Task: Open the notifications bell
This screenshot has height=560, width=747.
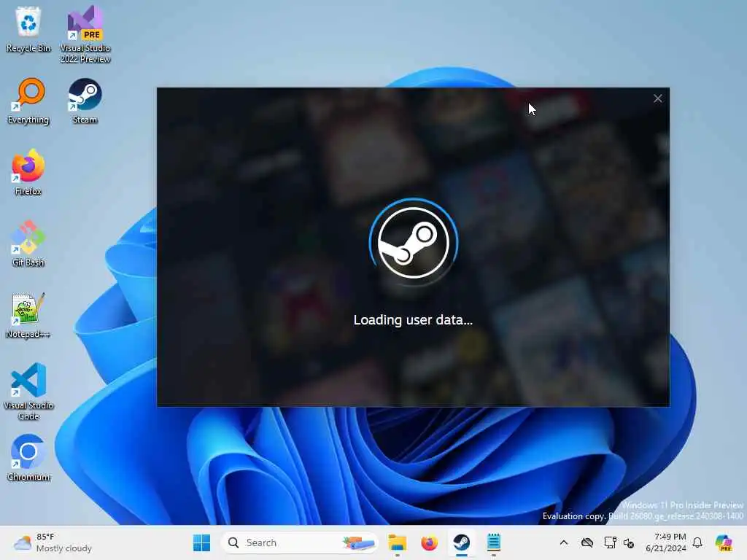Action: (x=697, y=542)
